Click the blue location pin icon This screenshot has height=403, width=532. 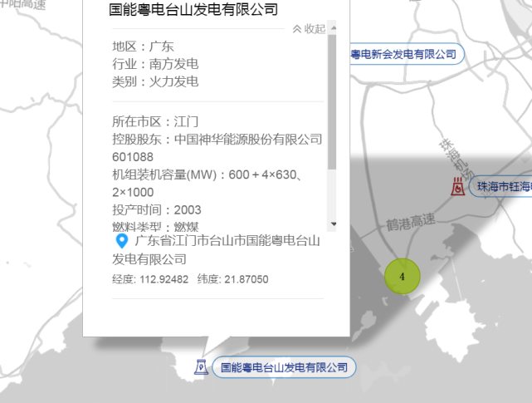tap(122, 241)
